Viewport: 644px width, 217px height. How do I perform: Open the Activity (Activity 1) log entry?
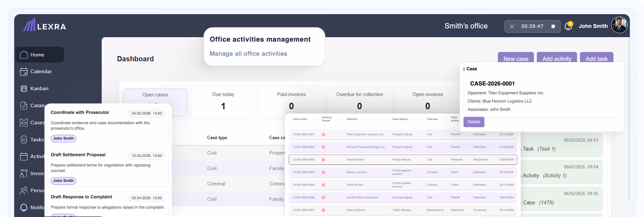click(562, 172)
